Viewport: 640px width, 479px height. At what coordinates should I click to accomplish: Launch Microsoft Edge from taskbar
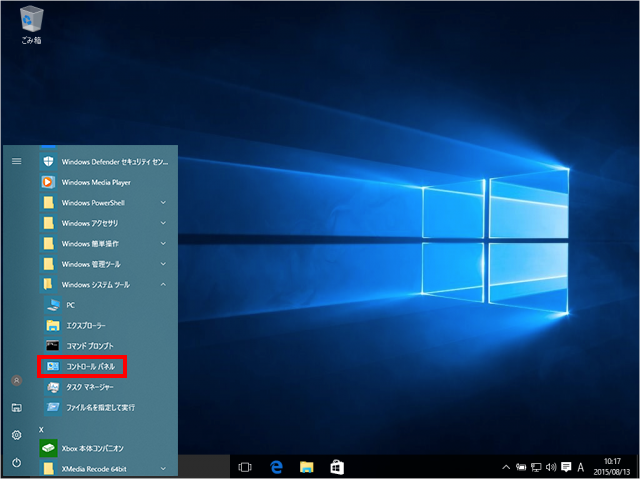click(x=276, y=467)
